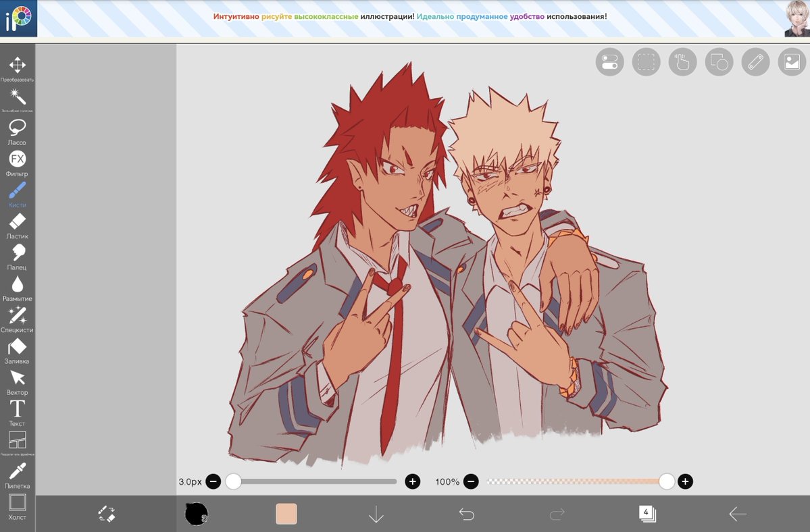Select the Преобразовать transform tool

[x=17, y=68]
